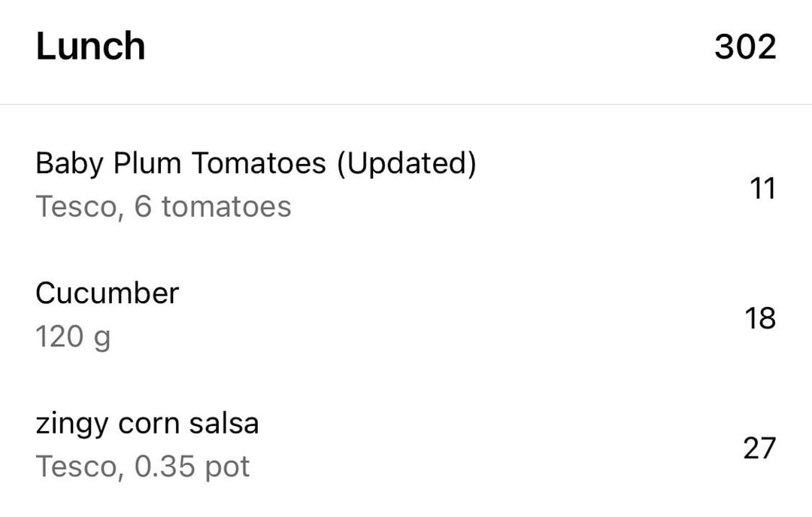Select the (Updated) tag on tomatoes
This screenshot has height=517, width=812.
pyautogui.click(x=407, y=163)
